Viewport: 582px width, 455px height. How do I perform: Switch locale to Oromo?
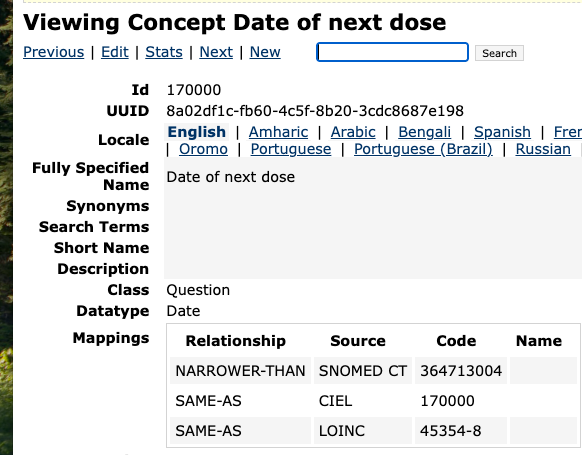tap(203, 149)
